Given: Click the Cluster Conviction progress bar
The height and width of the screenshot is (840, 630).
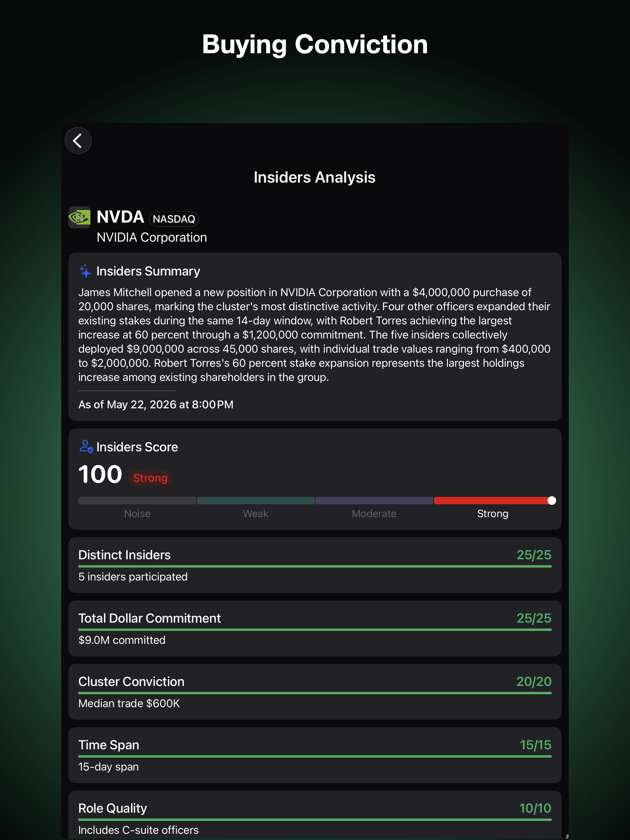Looking at the screenshot, I should tap(315, 693).
